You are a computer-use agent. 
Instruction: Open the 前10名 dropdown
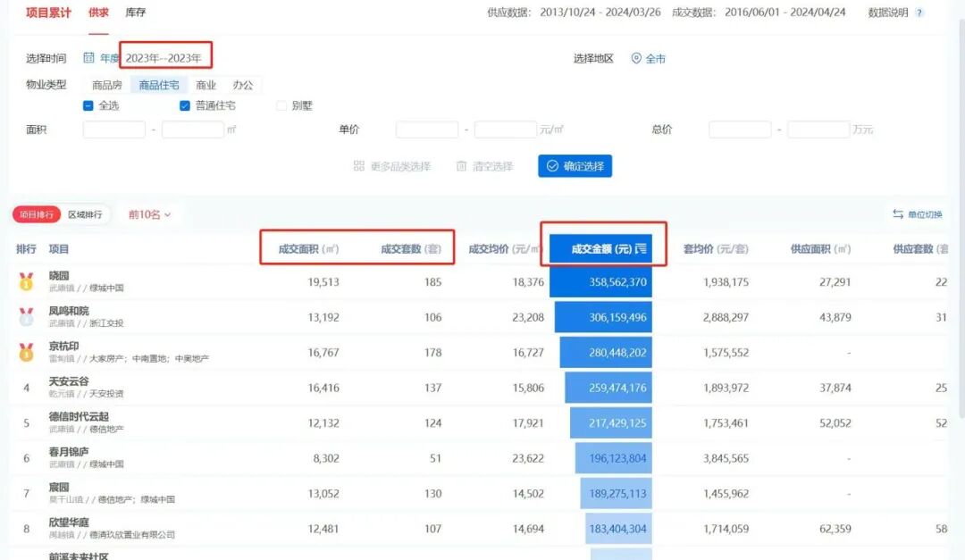point(149,214)
